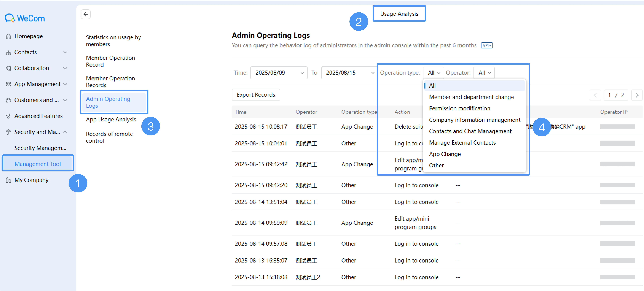Click the back arrow icon
The width and height of the screenshot is (644, 291).
[x=85, y=14]
